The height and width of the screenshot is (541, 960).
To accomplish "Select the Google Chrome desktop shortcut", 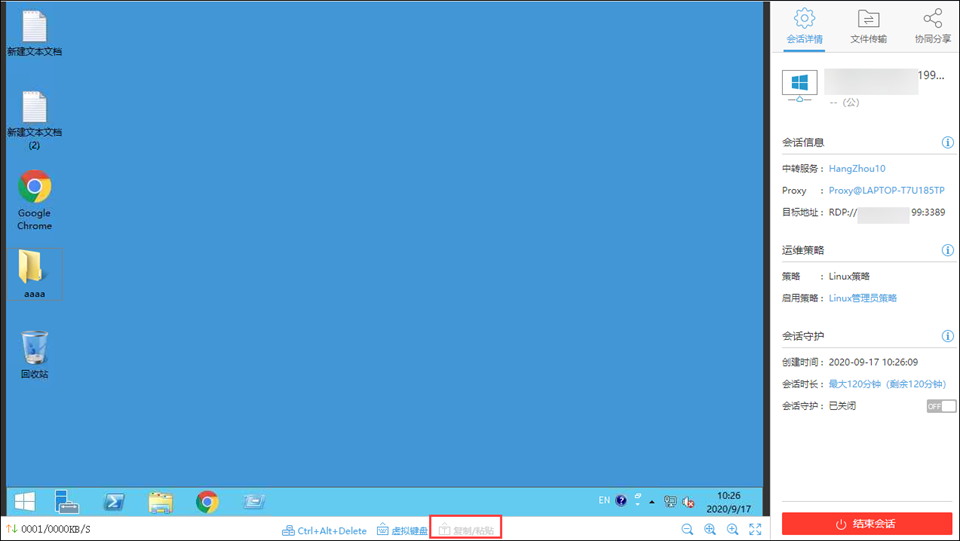I will point(34,200).
